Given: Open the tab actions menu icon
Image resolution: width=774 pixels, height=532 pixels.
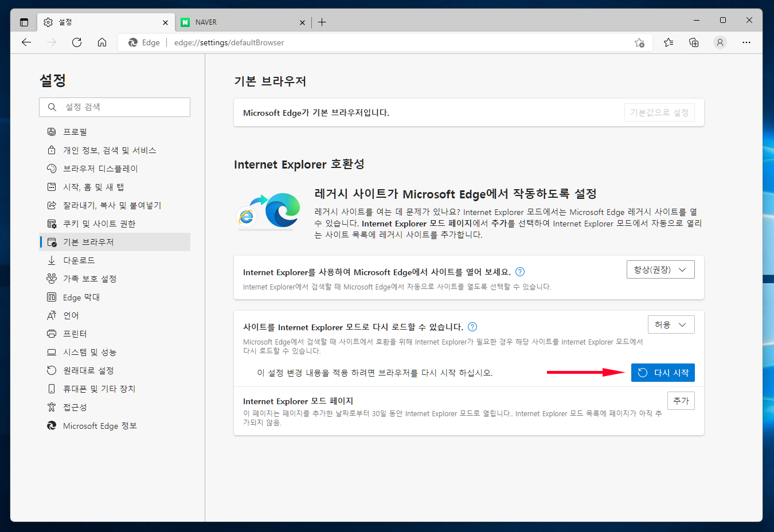Looking at the screenshot, I should click(x=24, y=22).
